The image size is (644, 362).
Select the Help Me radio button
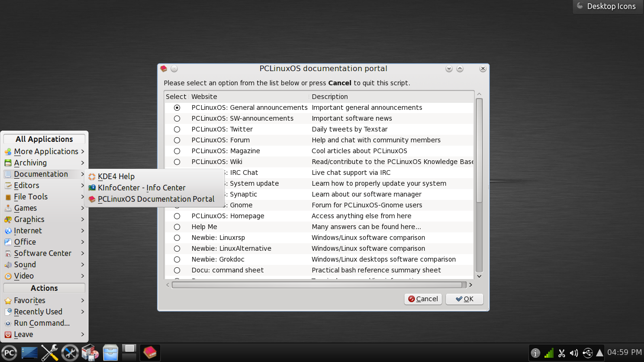point(177,227)
